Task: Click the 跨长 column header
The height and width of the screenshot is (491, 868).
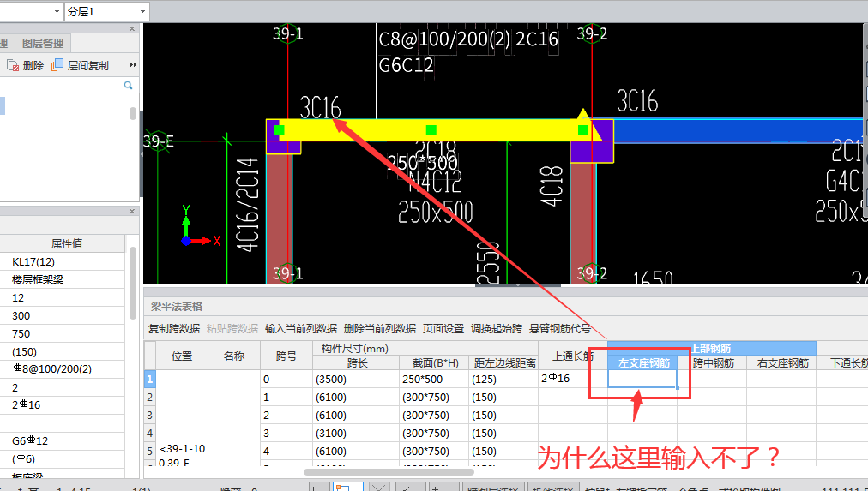Action: [x=356, y=362]
